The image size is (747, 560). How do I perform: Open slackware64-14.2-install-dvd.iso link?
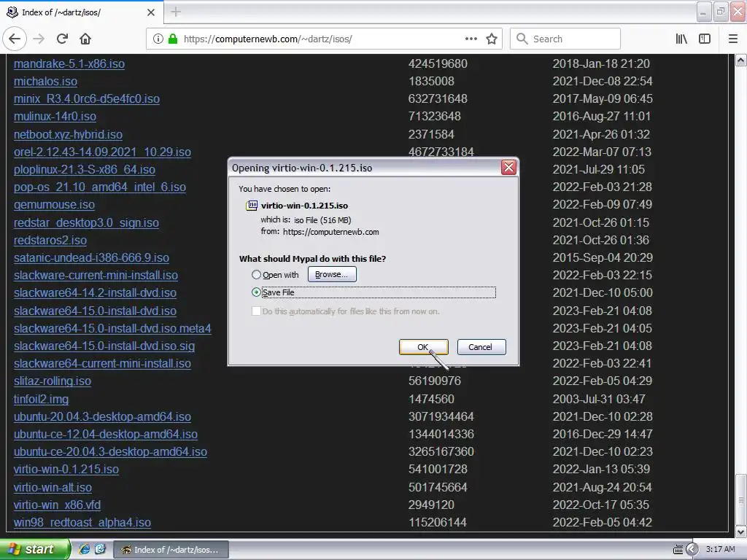click(95, 293)
